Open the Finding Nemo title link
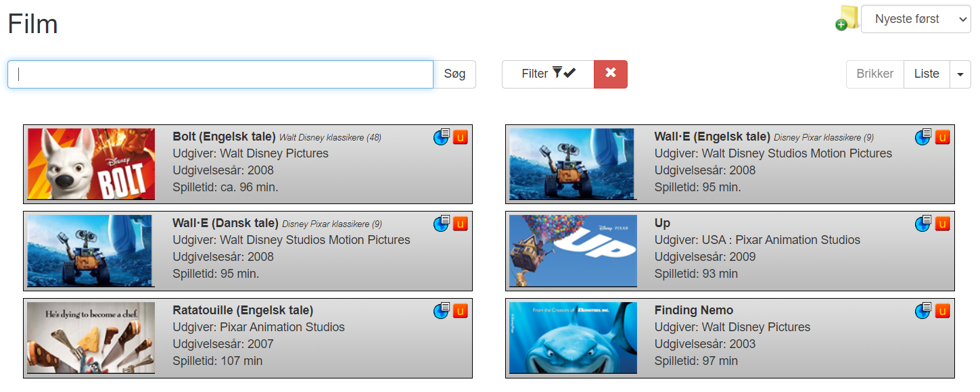Viewport: 980px width, 392px height. tap(693, 310)
